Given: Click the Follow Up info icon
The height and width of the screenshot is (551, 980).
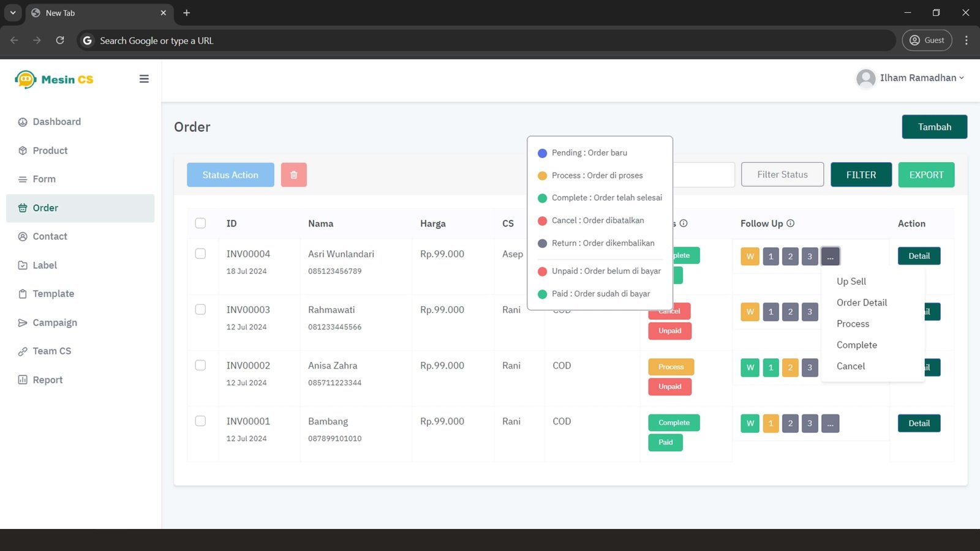Looking at the screenshot, I should [790, 223].
